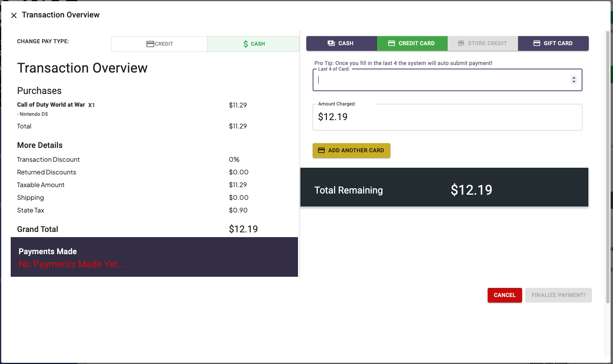The height and width of the screenshot is (364, 613).
Task: Click the cash icon on the CASH payment tab
Action: click(x=331, y=43)
